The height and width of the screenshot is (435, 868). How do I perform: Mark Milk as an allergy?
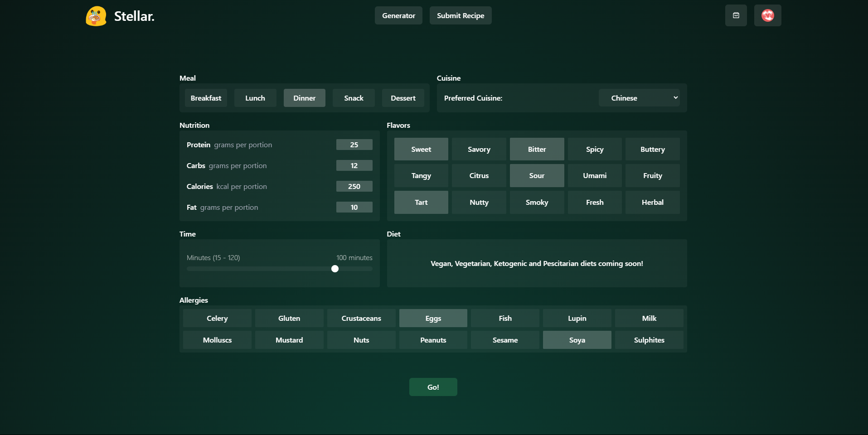point(649,318)
